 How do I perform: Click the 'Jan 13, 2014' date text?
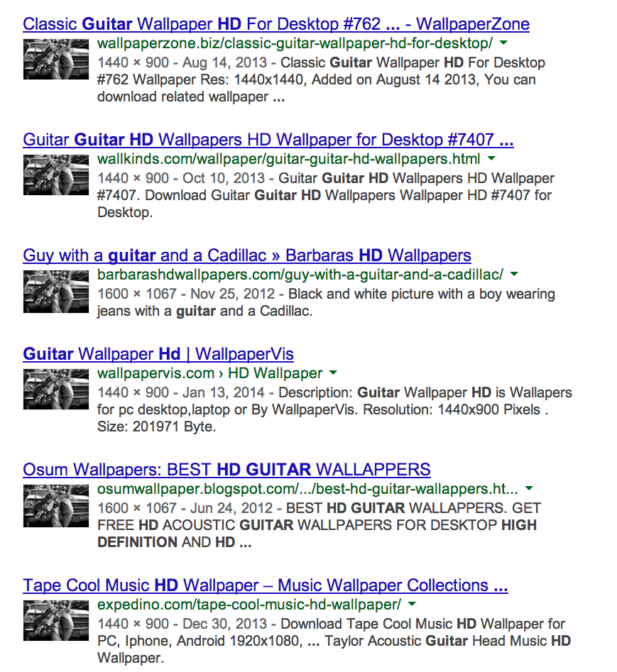click(224, 392)
